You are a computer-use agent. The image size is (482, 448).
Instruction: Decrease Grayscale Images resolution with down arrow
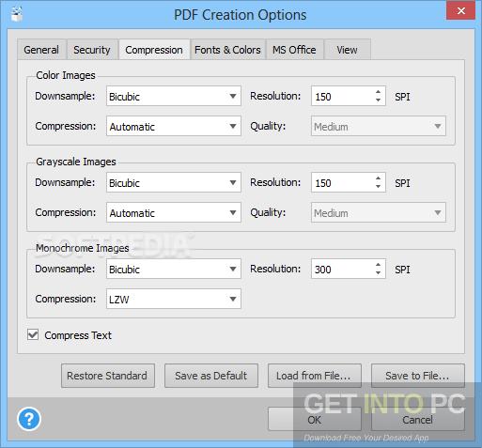(x=378, y=187)
